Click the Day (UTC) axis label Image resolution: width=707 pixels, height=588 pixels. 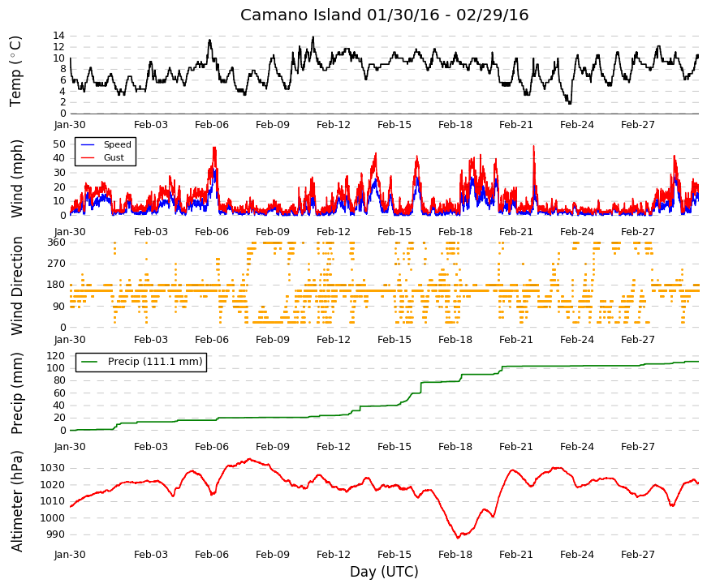(x=384, y=572)
